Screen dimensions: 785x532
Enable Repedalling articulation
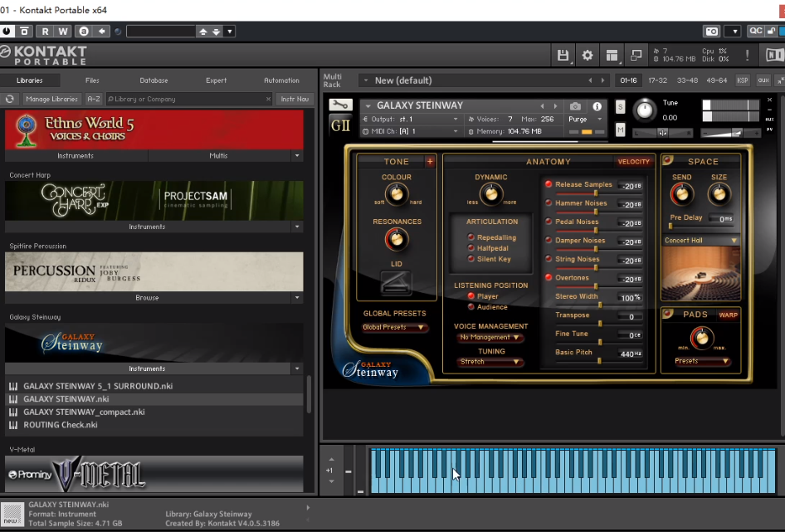471,237
